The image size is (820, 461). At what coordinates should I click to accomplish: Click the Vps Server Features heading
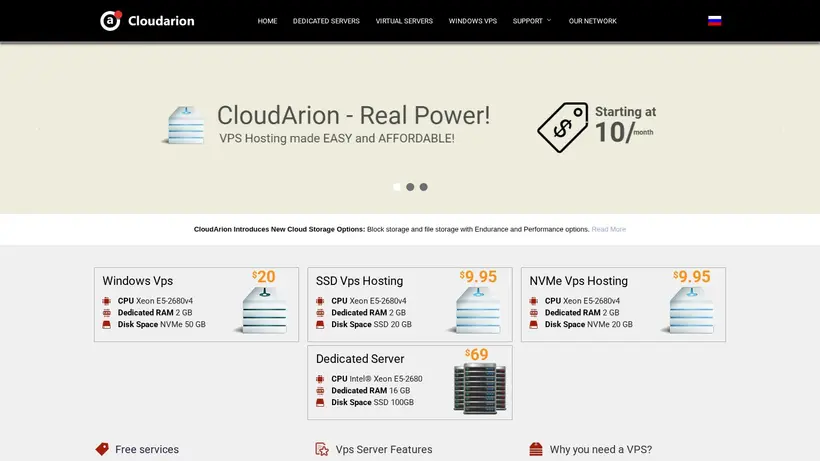384,450
